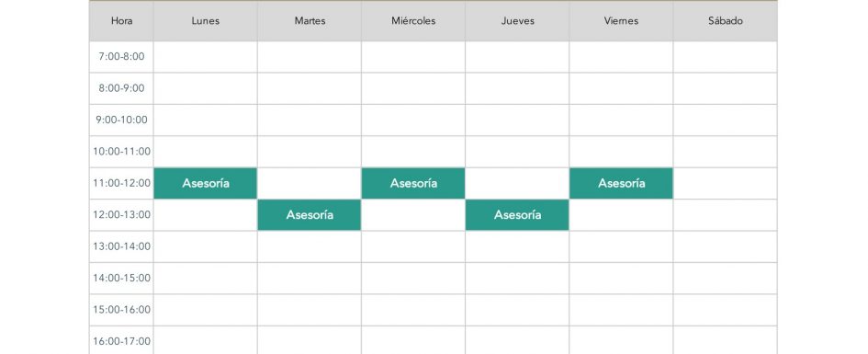The width and height of the screenshot is (868, 354).
Task: Select the Lunes column header
Action: (206, 21)
